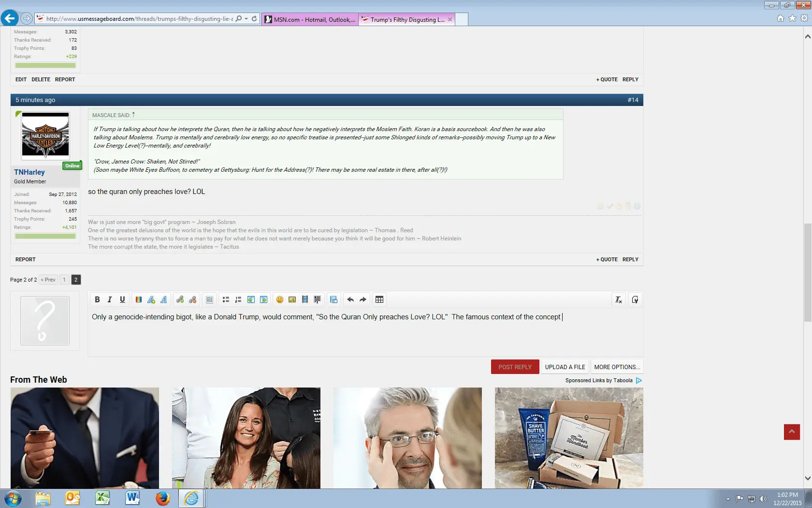This screenshot has width=812, height=508.
Task: Insert a table in the reply
Action: point(379,300)
